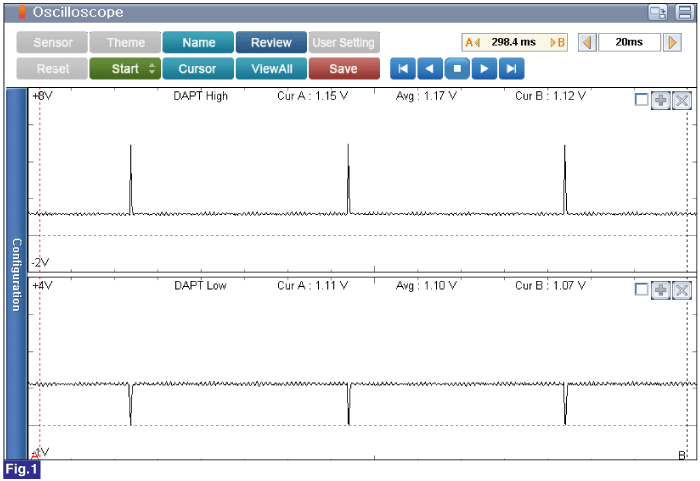The width and height of the screenshot is (700, 481).
Task: Click the 20ms time base field
Action: [629, 42]
